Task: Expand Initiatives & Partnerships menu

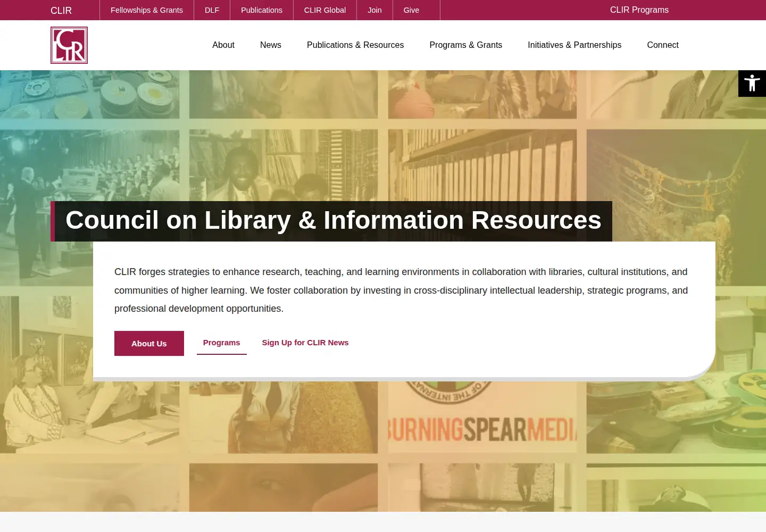Action: [574, 45]
